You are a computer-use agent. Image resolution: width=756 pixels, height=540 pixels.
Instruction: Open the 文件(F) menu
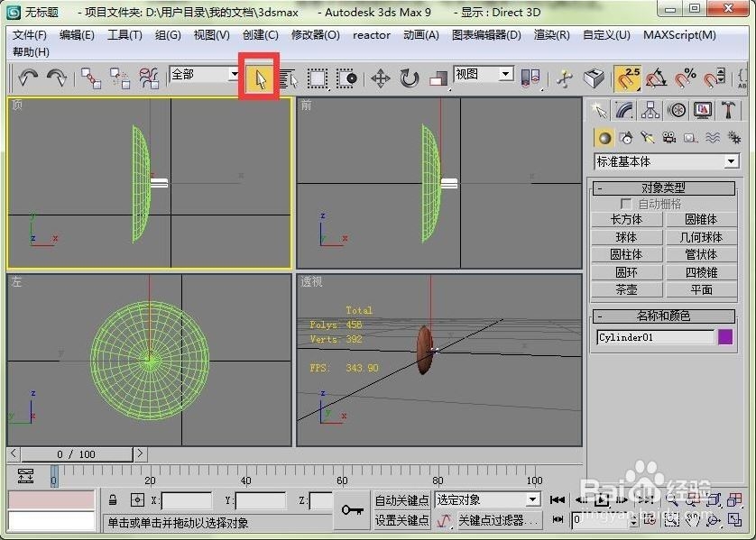pos(30,35)
